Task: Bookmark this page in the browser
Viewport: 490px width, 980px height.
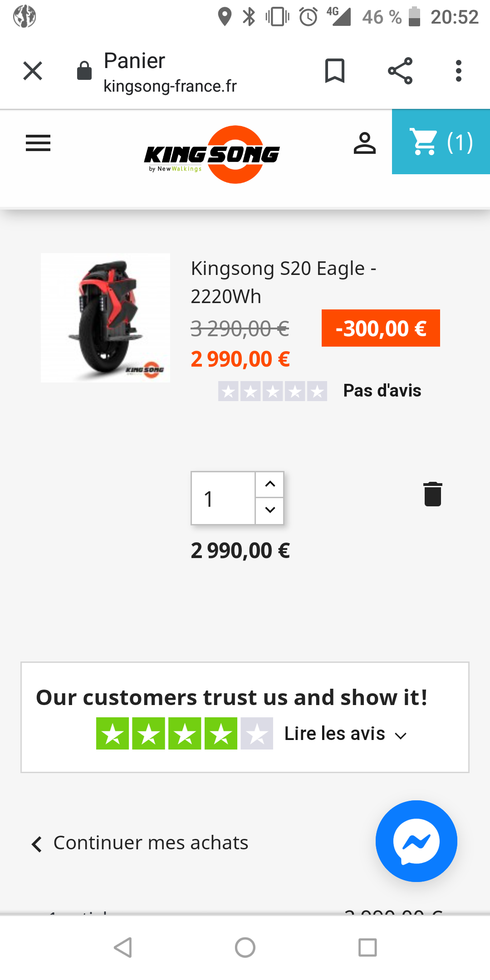Action: (335, 71)
